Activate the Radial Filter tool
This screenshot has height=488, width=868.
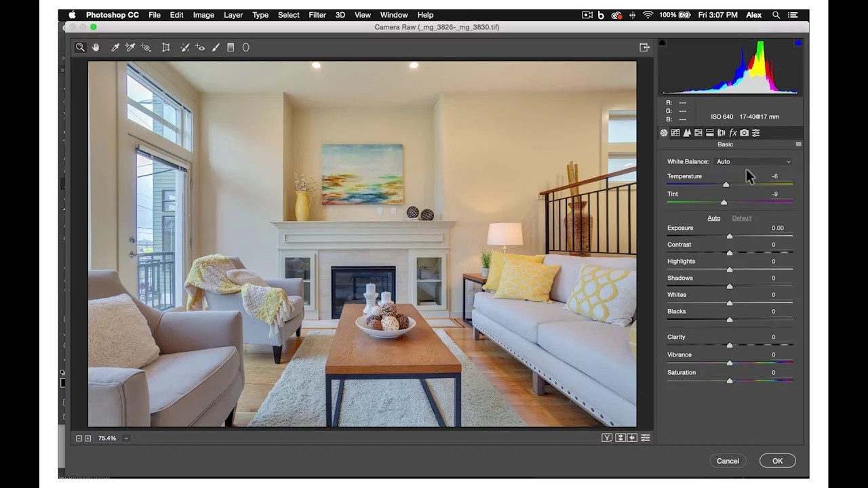point(245,47)
